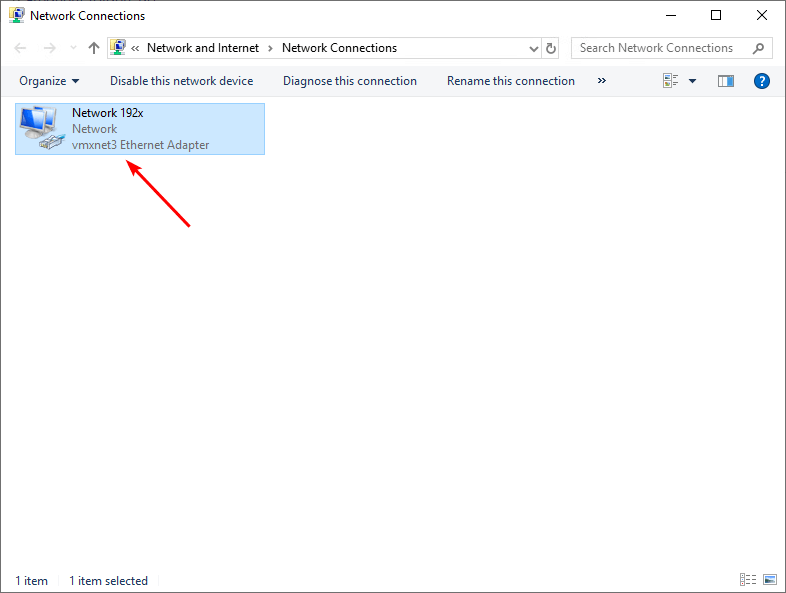Open Help with the question mark
The height and width of the screenshot is (593, 786).
[x=761, y=81]
